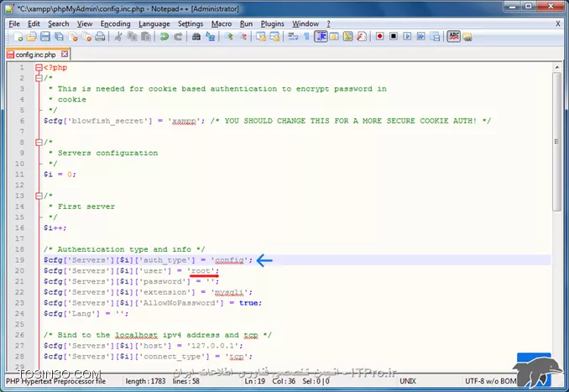Create a new file with New icon
The image size is (569, 392).
tap(18, 37)
